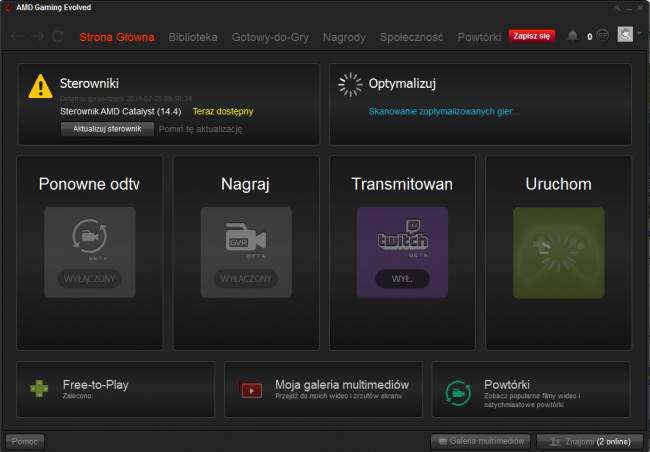Go to Nagrody tab

tap(344, 37)
